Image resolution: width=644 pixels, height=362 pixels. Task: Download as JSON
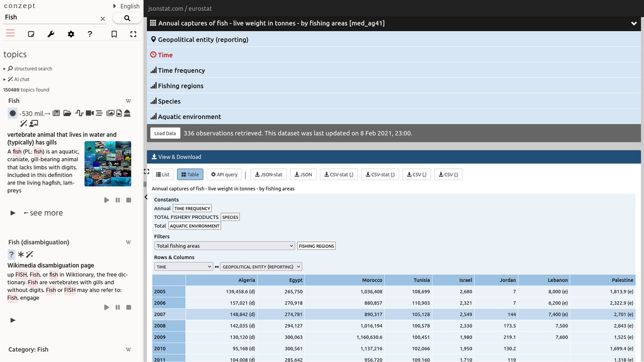pyautogui.click(x=303, y=174)
